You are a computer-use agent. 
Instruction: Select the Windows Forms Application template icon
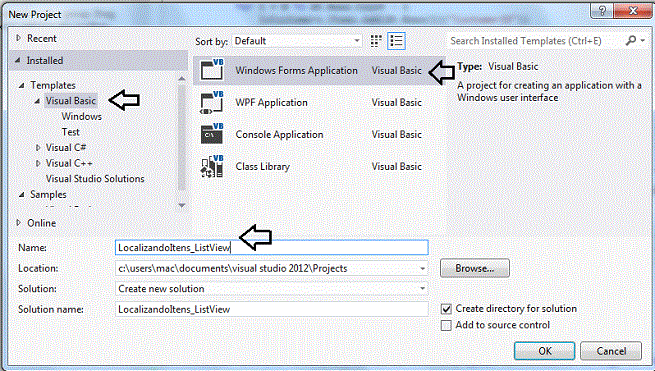[212, 70]
